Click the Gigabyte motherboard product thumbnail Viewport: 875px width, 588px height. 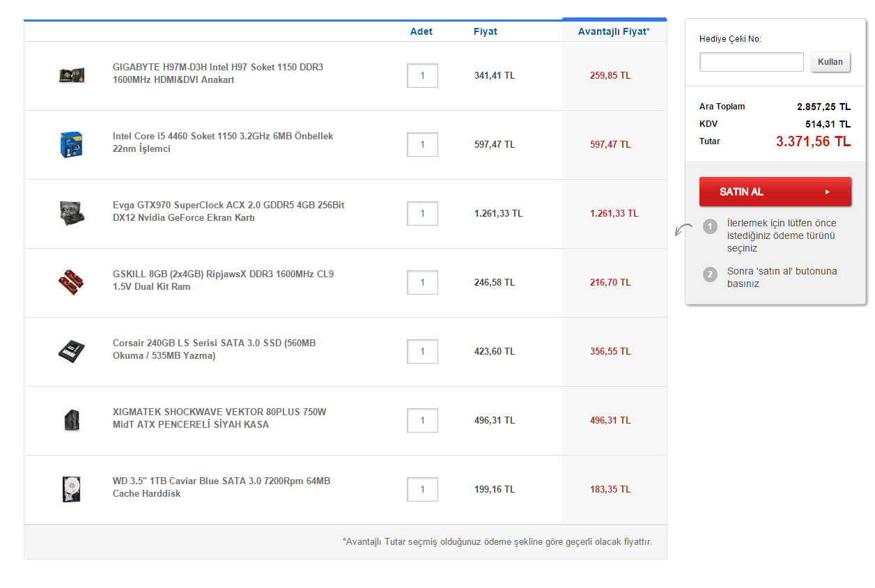[71, 75]
